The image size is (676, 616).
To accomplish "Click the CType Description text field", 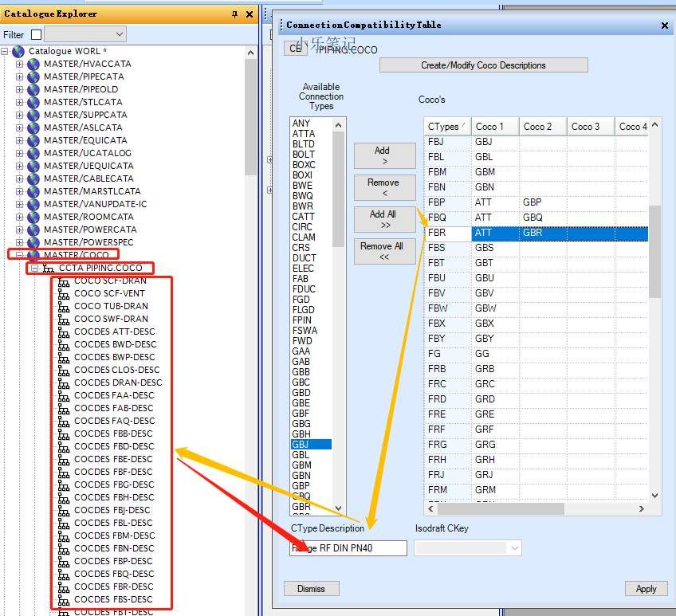I will (348, 548).
